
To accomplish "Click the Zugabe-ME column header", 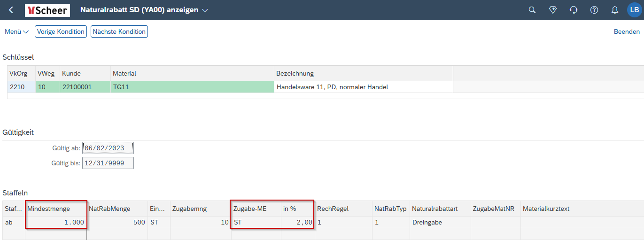I will pyautogui.click(x=256, y=209).
